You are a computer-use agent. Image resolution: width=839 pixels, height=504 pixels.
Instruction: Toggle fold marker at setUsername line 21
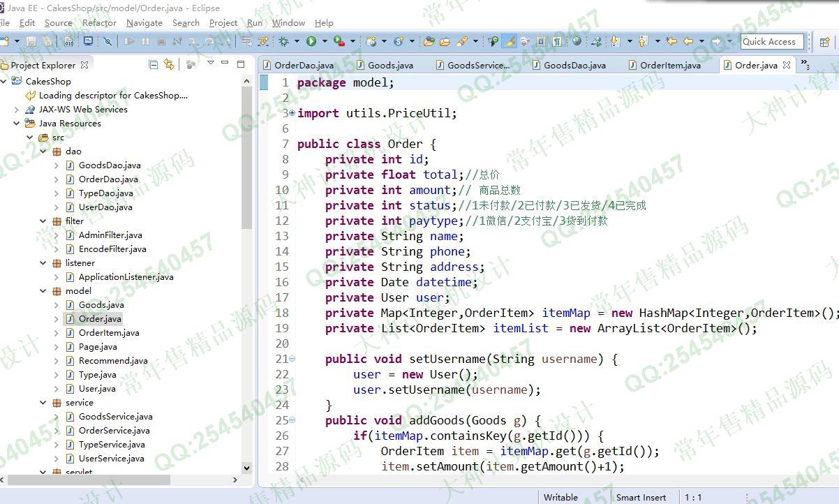click(x=292, y=359)
